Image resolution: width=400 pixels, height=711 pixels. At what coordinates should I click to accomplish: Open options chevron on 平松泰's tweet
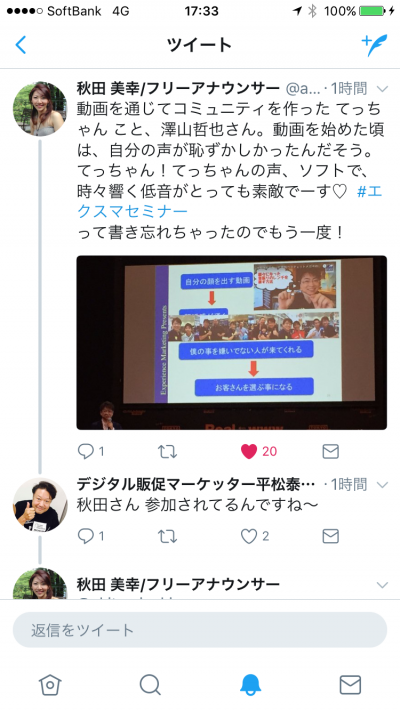point(382,485)
